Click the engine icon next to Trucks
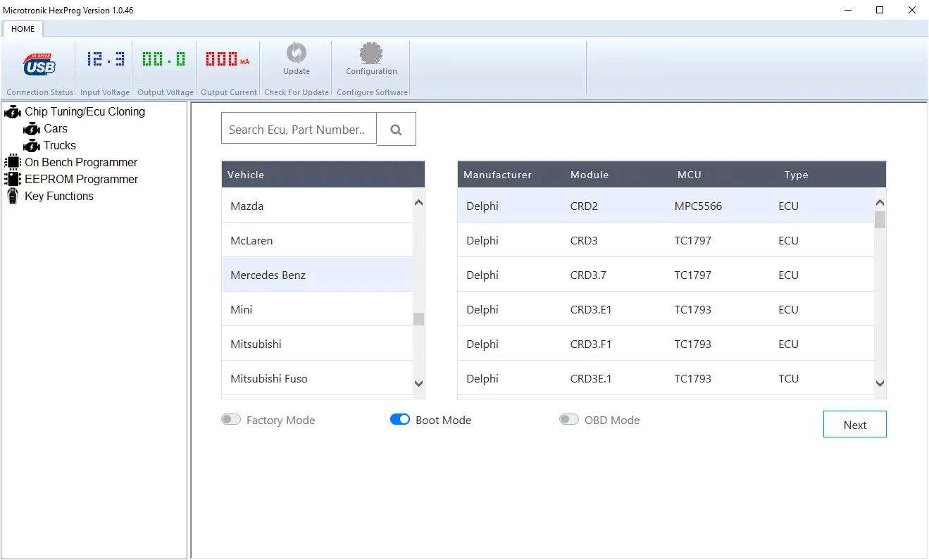929x560 pixels. (32, 146)
